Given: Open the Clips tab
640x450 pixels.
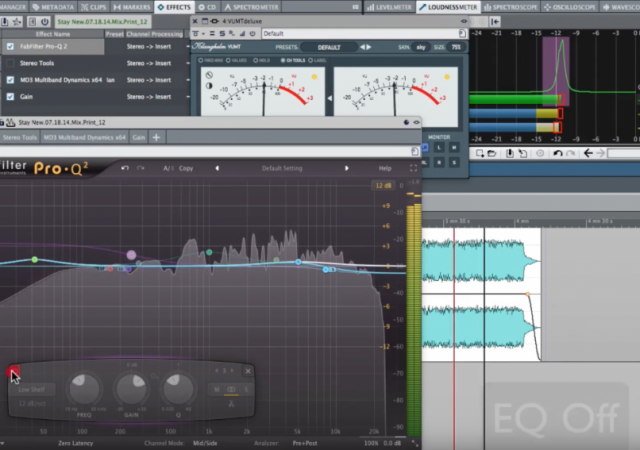Looking at the screenshot, I should point(94,7).
